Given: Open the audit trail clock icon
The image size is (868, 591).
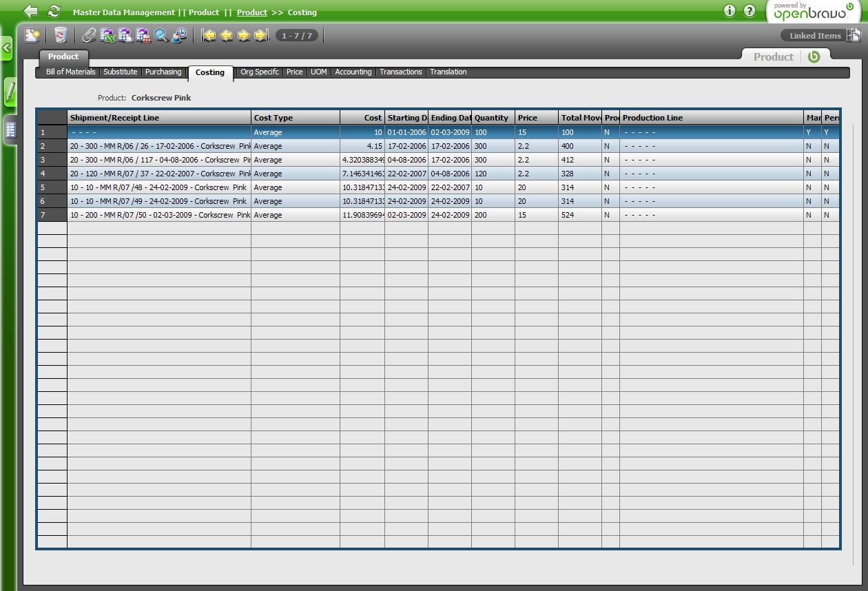Looking at the screenshot, I should click(x=179, y=35).
